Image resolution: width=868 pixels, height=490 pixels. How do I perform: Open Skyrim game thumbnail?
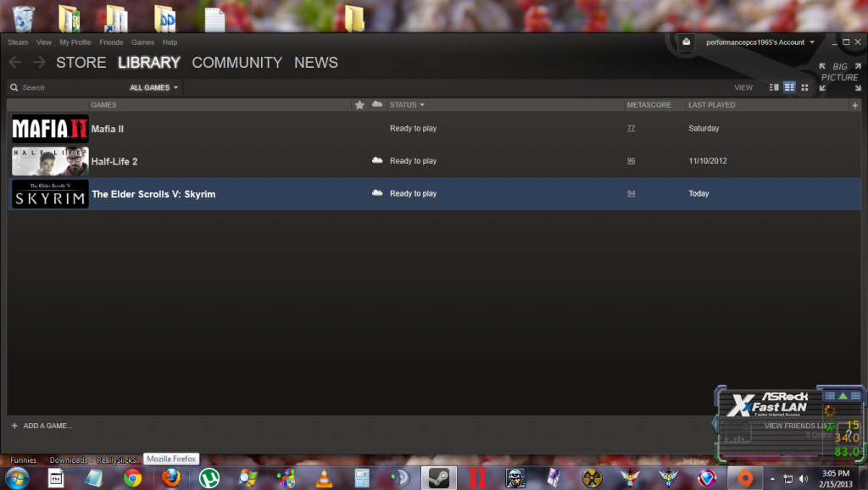[50, 194]
